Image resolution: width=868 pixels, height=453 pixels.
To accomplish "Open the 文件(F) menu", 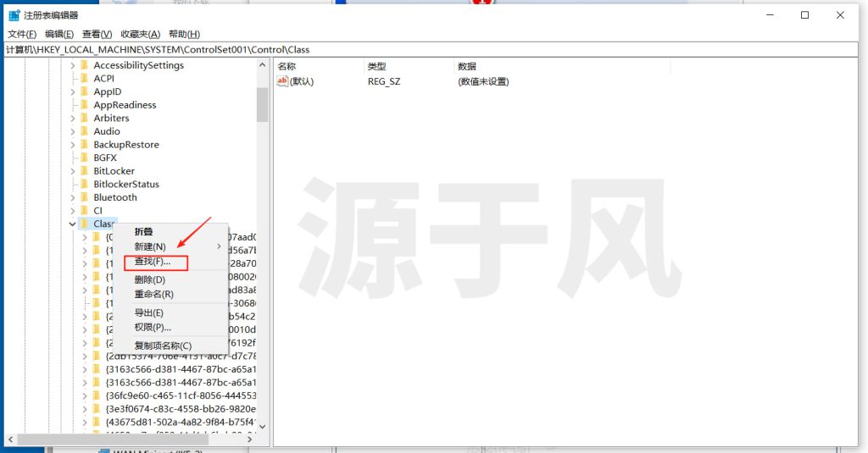I will 22,35.
